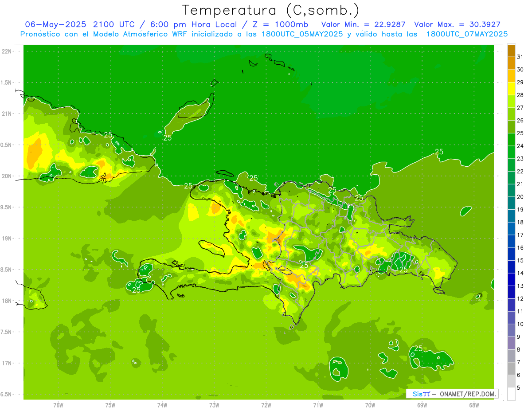Image resolution: width=532 pixels, height=411 pixels.
Task: Click the dark blue swatch between 12 and 13
Action: click(x=511, y=292)
